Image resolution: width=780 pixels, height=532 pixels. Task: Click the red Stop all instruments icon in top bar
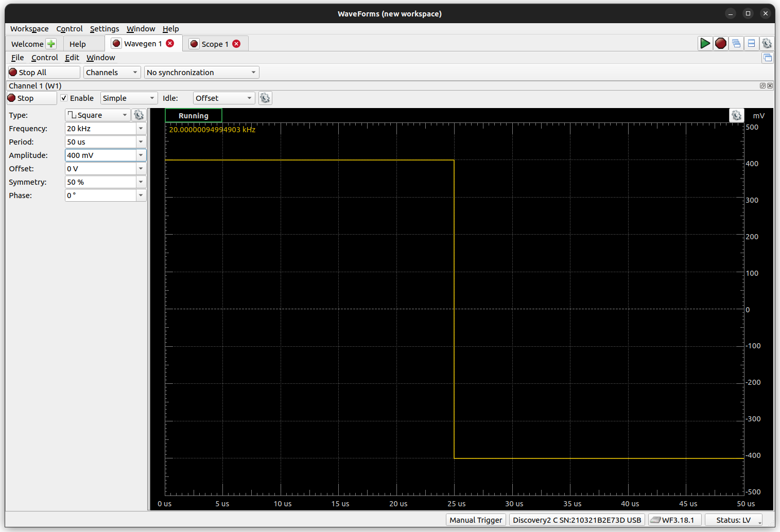click(721, 44)
